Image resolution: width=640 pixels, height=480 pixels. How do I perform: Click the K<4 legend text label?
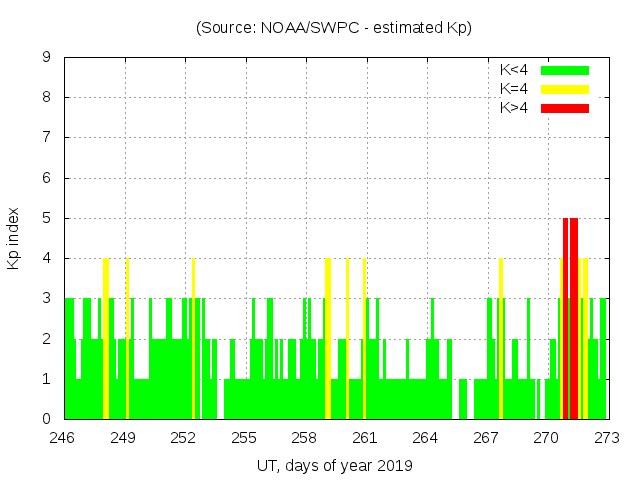[514, 70]
